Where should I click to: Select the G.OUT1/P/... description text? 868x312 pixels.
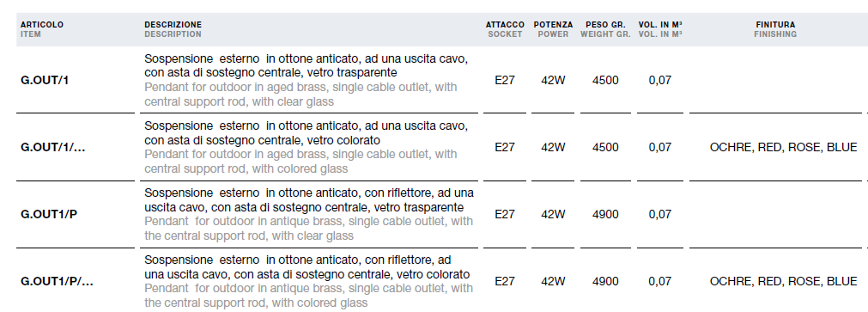coord(309,282)
